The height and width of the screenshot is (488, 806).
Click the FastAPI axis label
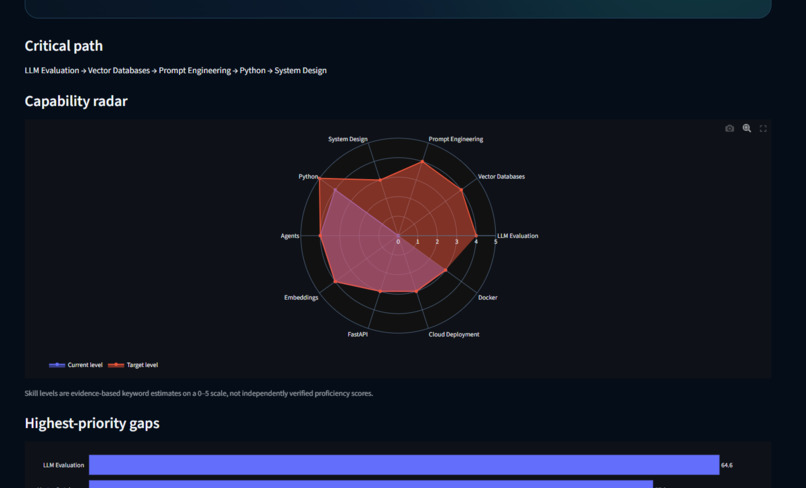pos(357,334)
